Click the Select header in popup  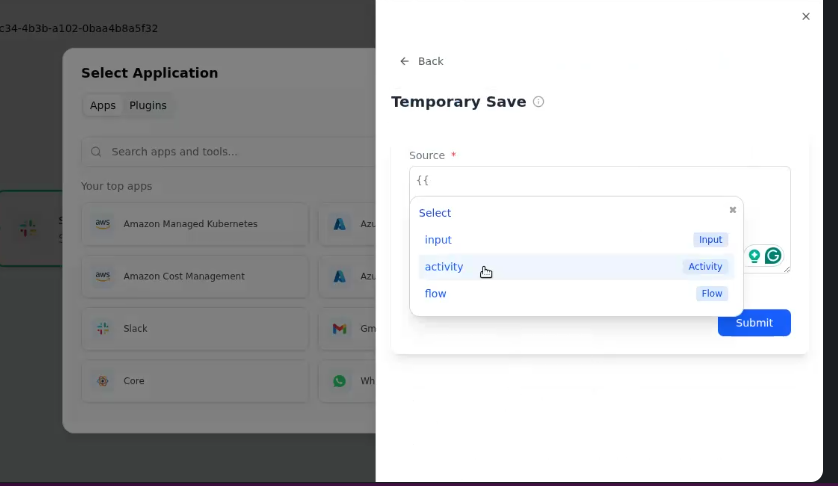[x=435, y=213]
